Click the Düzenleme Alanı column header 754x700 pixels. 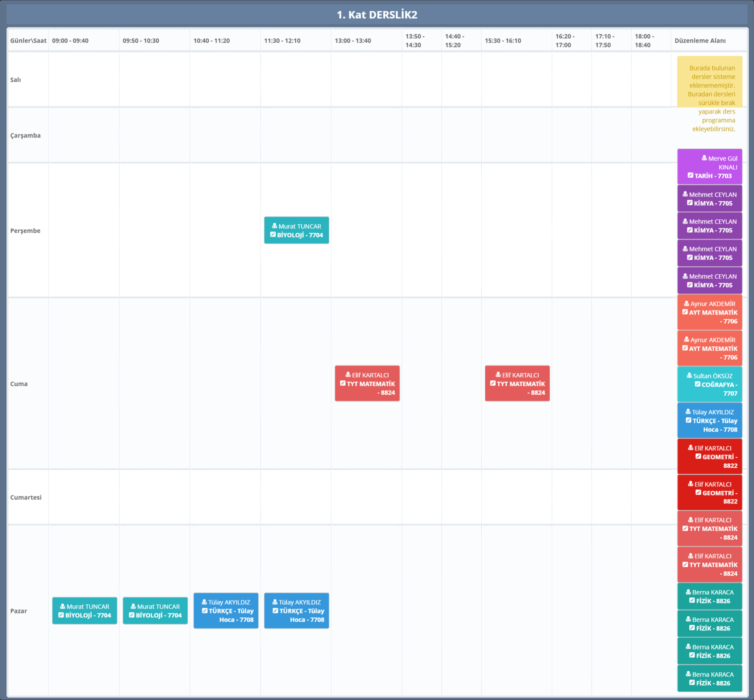click(700, 40)
